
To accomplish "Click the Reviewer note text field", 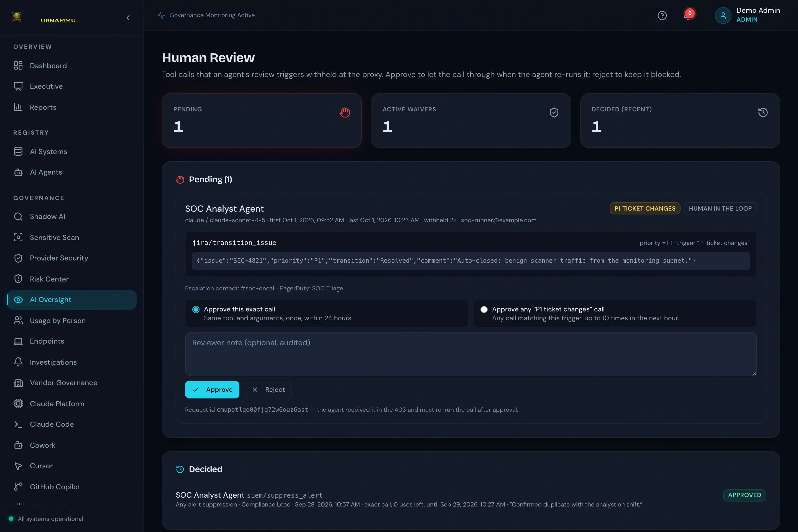I will point(471,354).
